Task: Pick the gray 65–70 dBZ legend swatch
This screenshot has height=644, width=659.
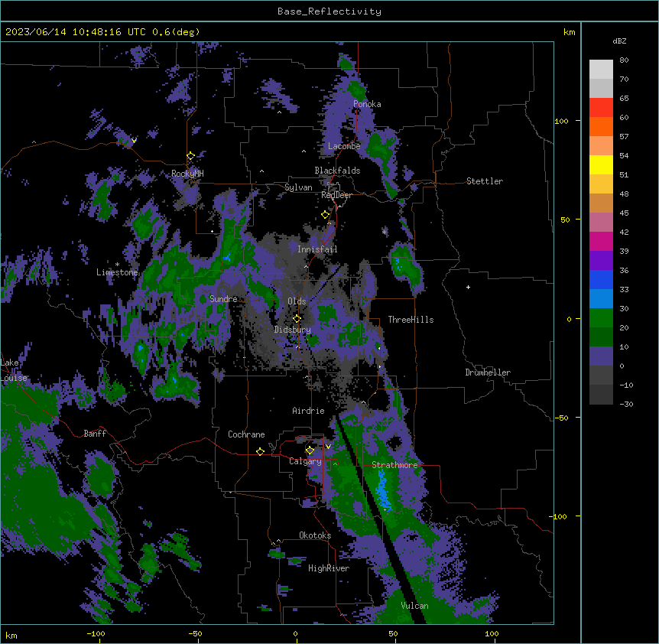Action: pos(601,88)
